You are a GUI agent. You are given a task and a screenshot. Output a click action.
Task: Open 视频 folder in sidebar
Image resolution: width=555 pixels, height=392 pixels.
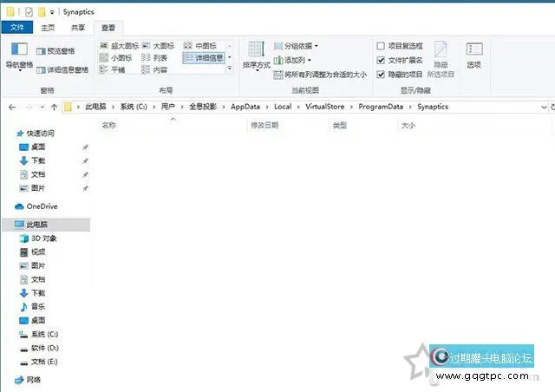pyautogui.click(x=32, y=252)
